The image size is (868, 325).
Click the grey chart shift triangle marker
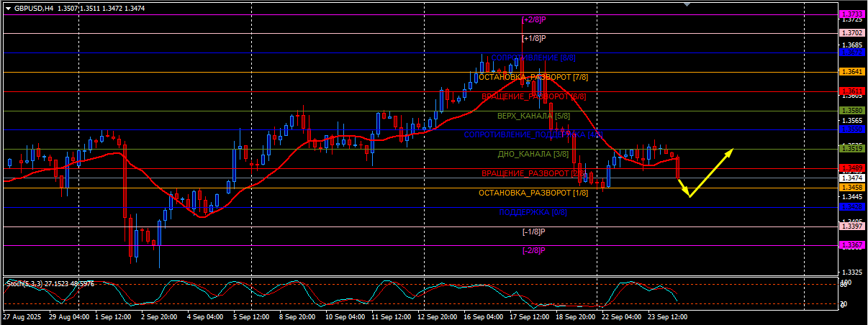point(687,5)
